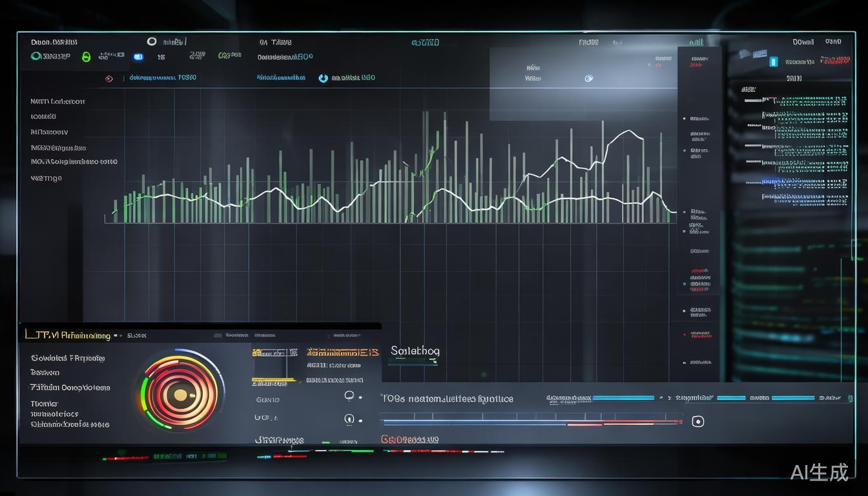This screenshot has height=496, width=868.
Task: Click the square record icon beside timeline
Action: (x=697, y=421)
